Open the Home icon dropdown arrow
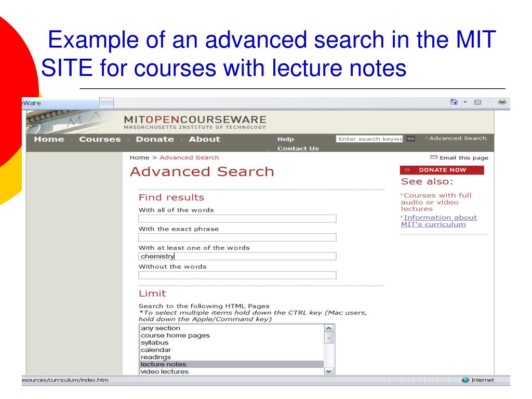 pyautogui.click(x=465, y=102)
